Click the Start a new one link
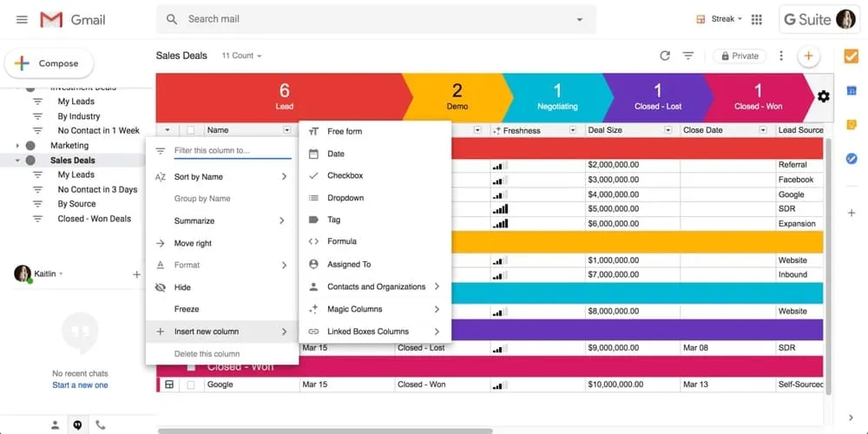Screen dimensions: 868x434 [80, 385]
